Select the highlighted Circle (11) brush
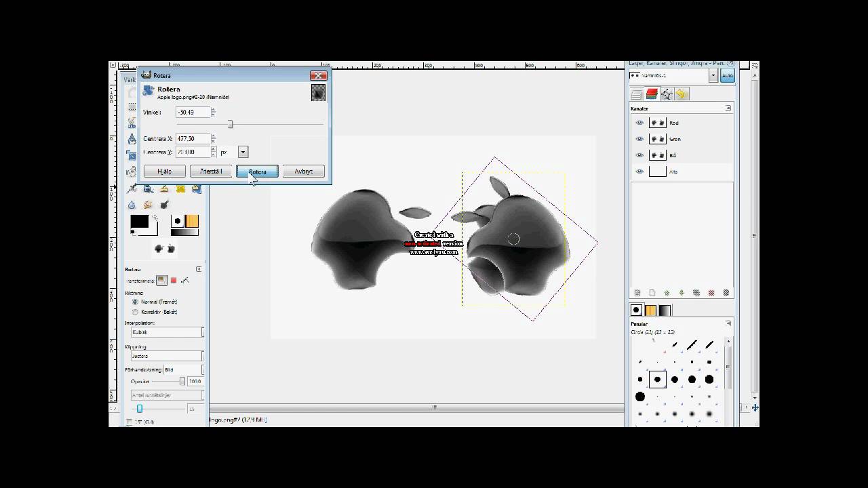868x488 pixels. click(657, 380)
